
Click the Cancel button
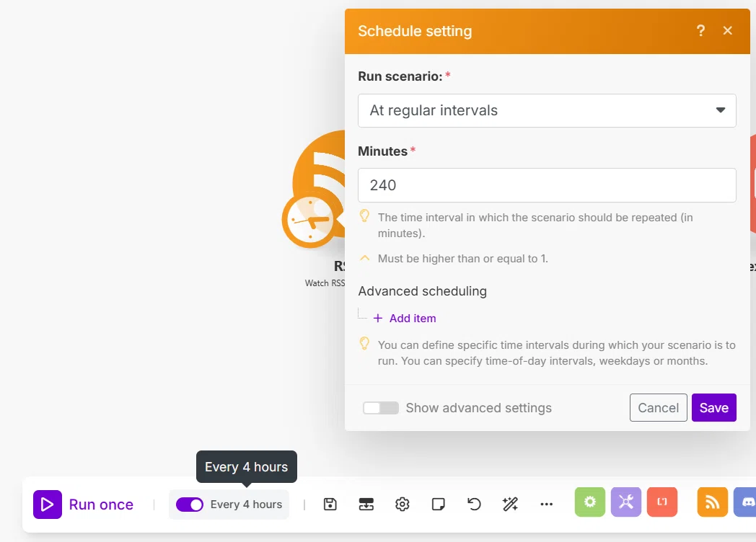coord(658,408)
